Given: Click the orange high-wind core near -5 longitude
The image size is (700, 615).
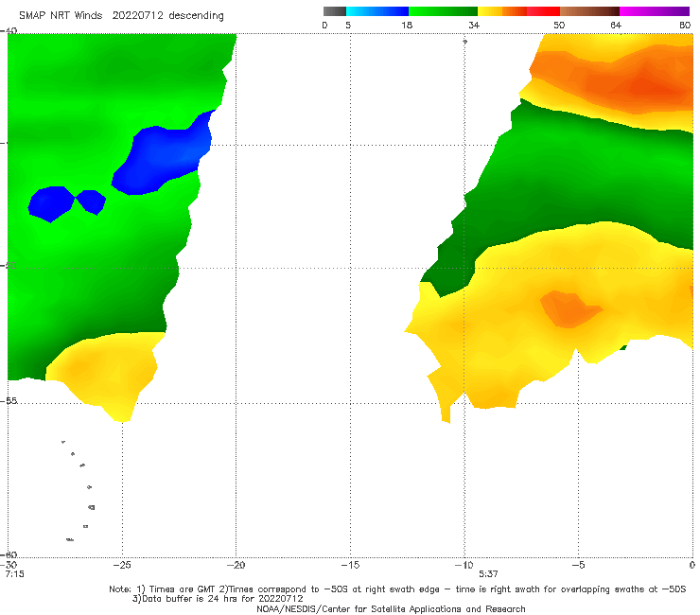Looking at the screenshot, I should (x=570, y=309).
